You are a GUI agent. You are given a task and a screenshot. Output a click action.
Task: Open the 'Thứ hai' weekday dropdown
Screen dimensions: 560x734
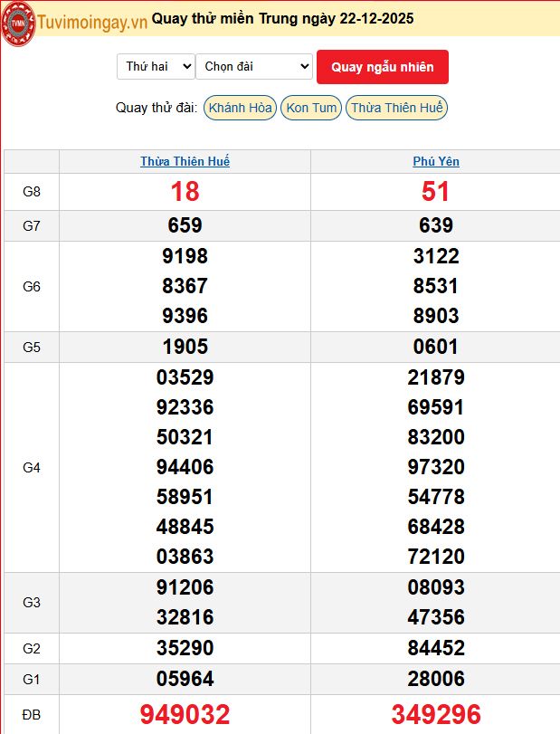[156, 66]
